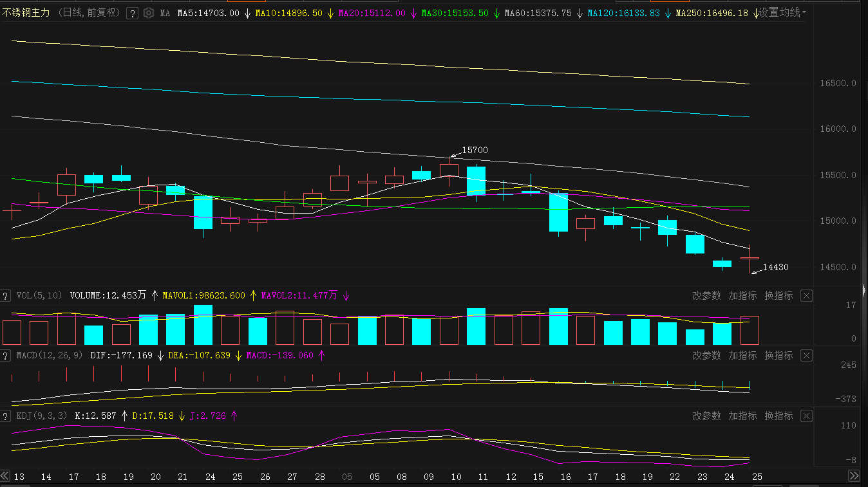This screenshot has width=868, height=487.
Task: Close the KDJ indicator panel
Action: click(806, 416)
